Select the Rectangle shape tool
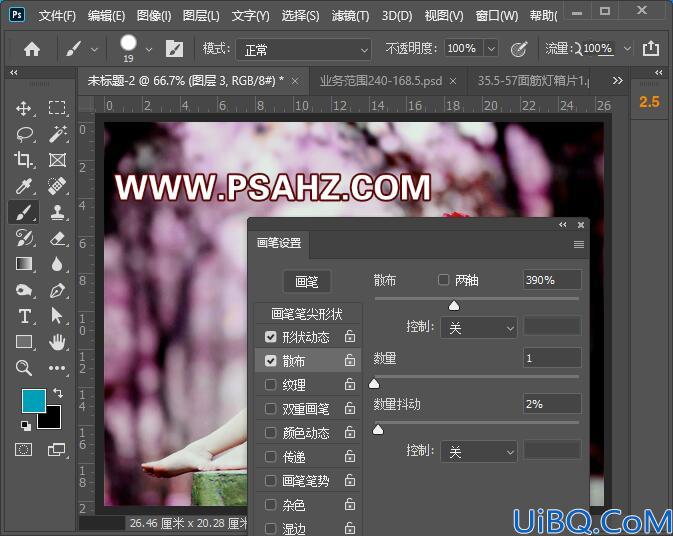The image size is (673, 536). tap(24, 342)
